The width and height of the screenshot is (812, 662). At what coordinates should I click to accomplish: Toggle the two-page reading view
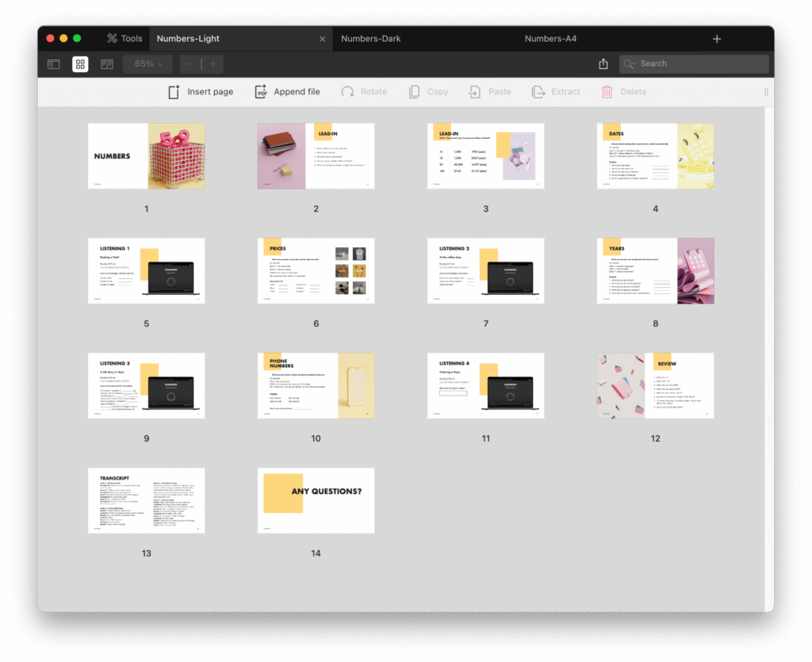107,64
